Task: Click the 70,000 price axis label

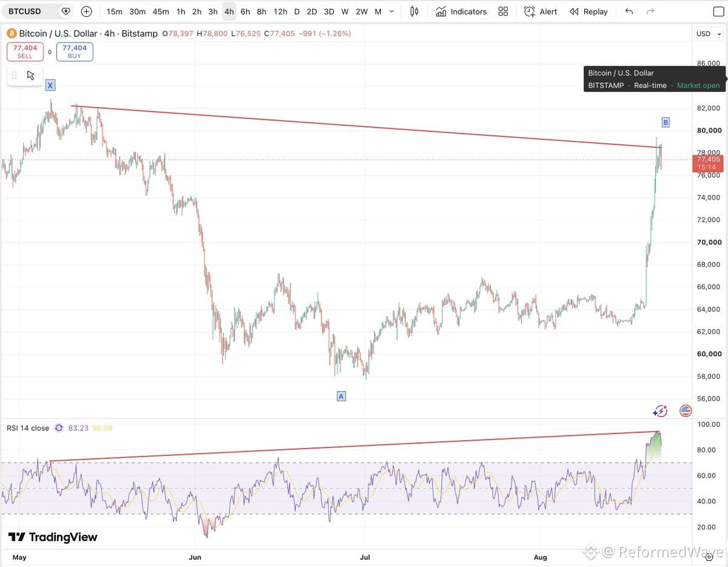Action: pos(709,242)
